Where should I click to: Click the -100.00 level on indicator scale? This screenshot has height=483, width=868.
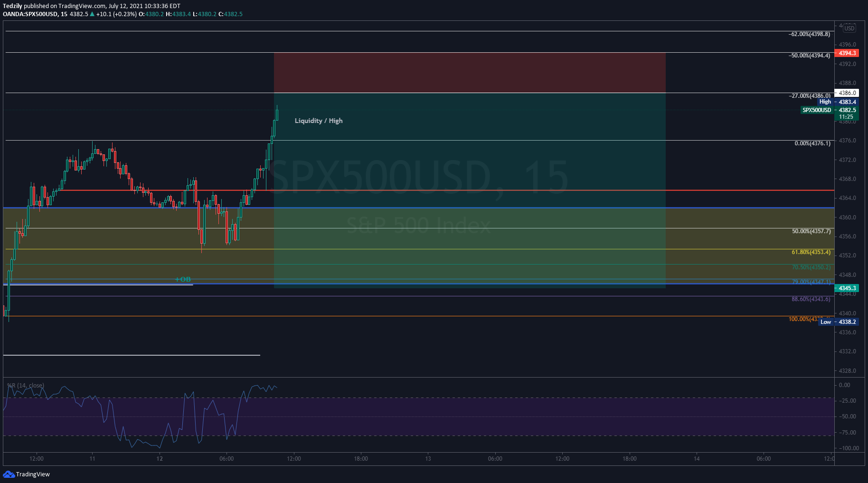coord(849,448)
